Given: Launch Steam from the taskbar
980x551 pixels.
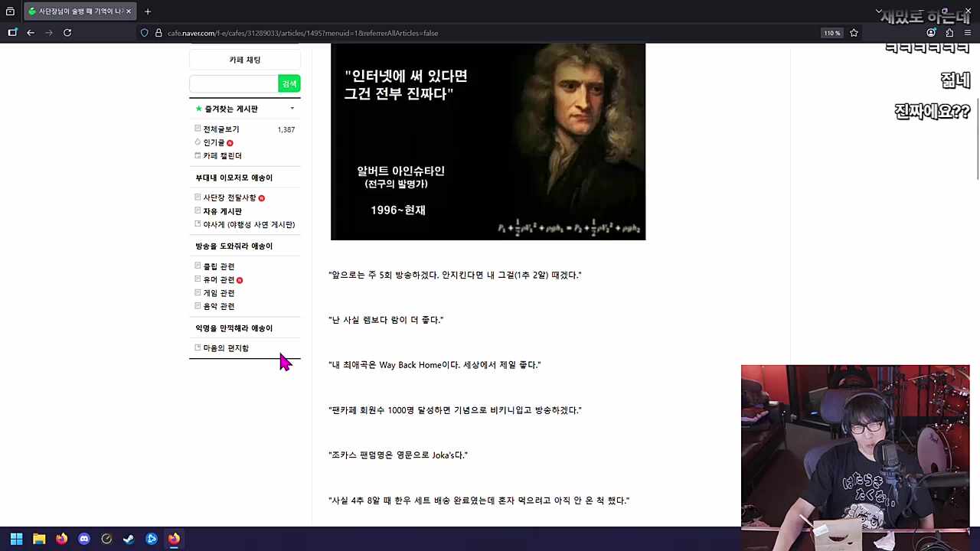Looking at the screenshot, I should point(128,539).
